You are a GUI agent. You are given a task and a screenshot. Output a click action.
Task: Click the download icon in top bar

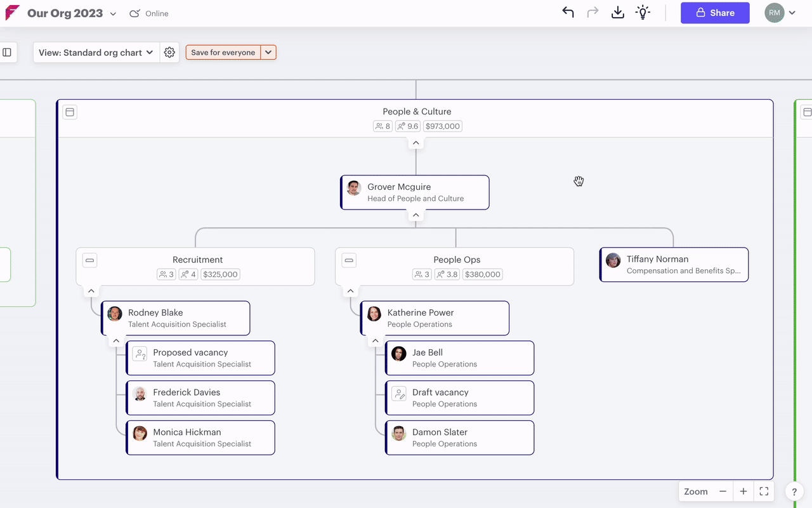pyautogui.click(x=617, y=13)
